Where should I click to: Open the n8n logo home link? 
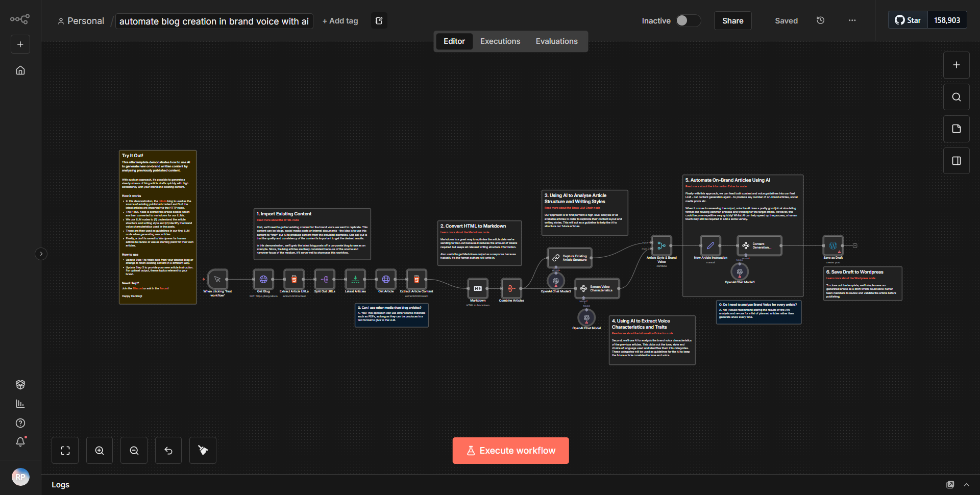[x=20, y=19]
